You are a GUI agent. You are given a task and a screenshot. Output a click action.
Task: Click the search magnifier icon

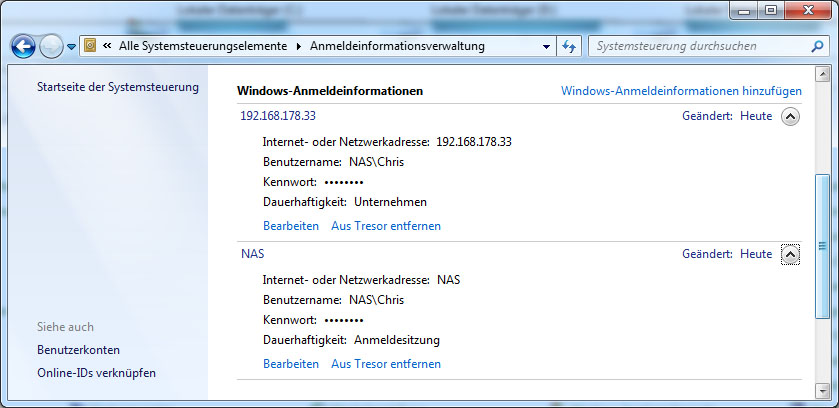click(x=817, y=47)
